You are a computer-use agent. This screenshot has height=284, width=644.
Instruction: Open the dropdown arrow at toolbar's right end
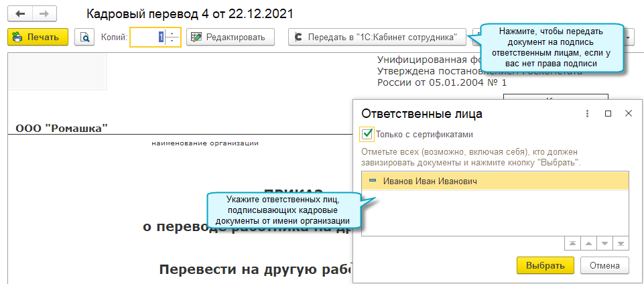tap(629, 37)
